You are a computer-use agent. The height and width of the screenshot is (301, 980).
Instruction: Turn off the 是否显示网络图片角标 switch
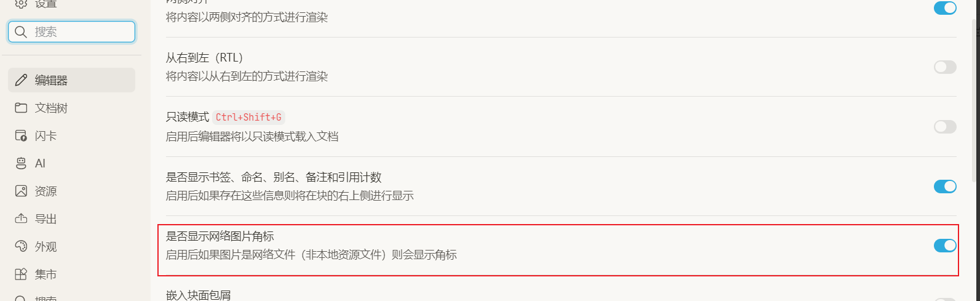[x=945, y=246]
